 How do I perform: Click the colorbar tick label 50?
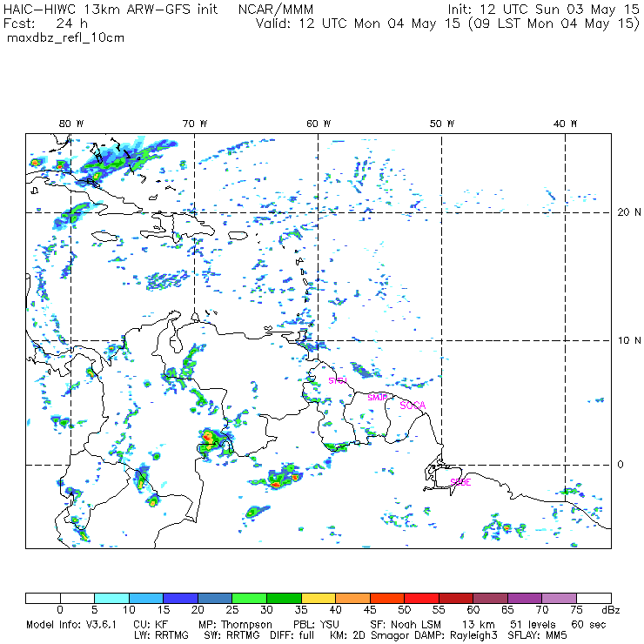(x=404, y=610)
